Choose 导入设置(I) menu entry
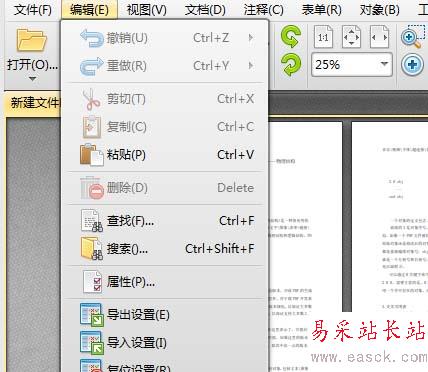The image size is (428, 372). point(165,343)
